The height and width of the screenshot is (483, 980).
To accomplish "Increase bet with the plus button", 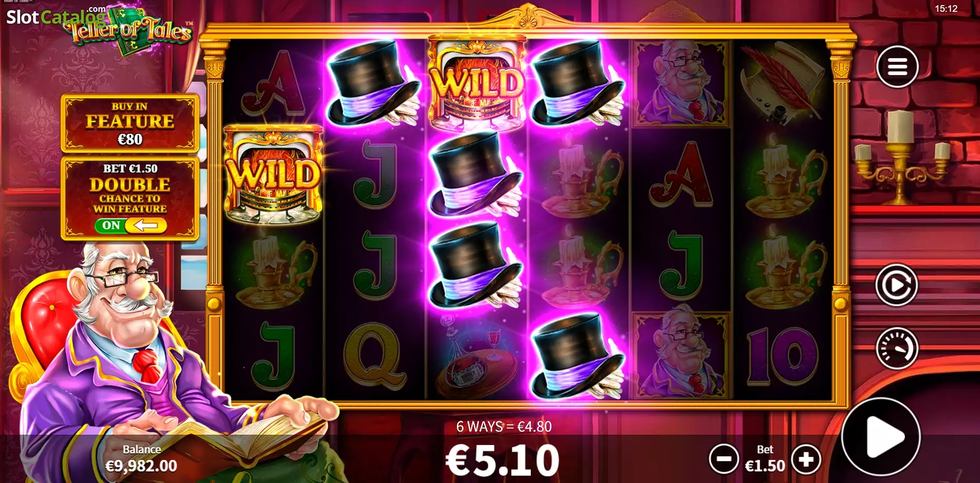I will click(806, 459).
